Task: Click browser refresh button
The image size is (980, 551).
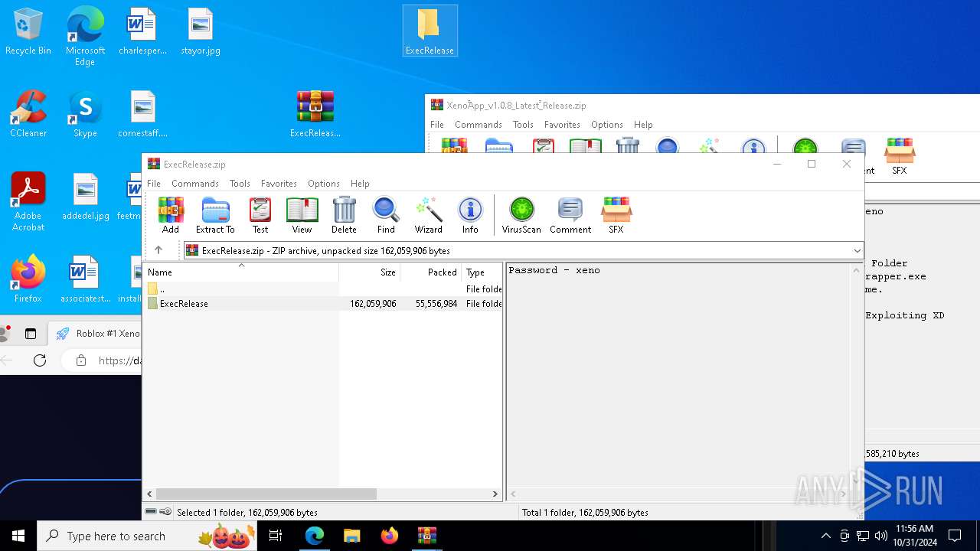Action: pyautogui.click(x=40, y=360)
